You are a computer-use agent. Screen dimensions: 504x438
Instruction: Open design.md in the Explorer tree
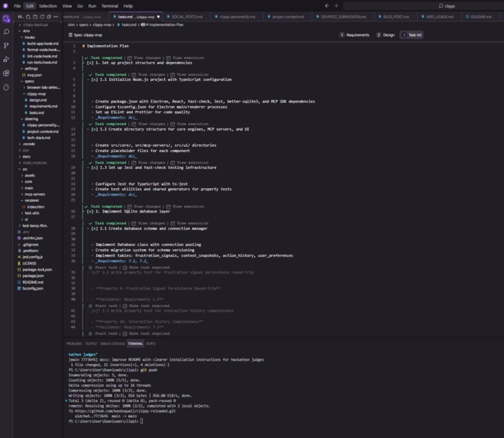(x=38, y=100)
